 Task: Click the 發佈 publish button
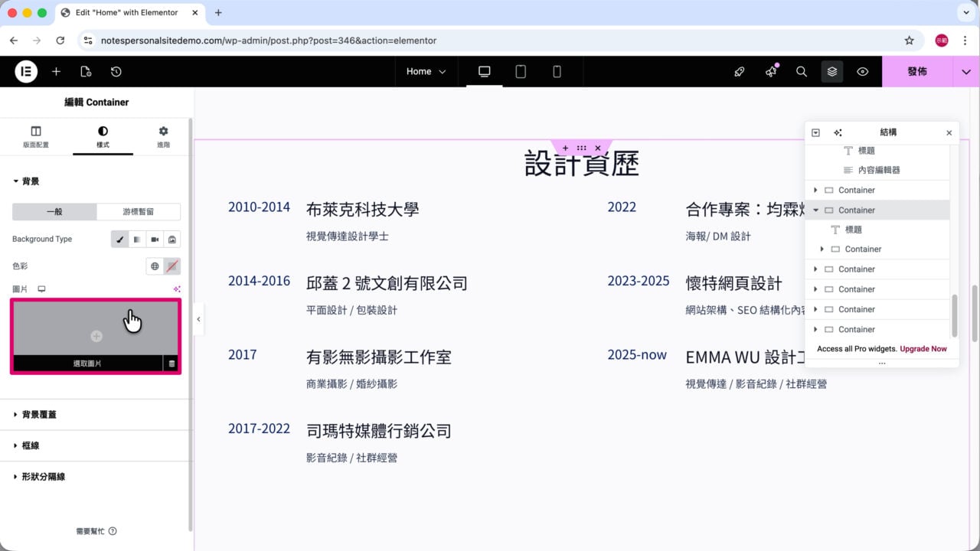(917, 71)
